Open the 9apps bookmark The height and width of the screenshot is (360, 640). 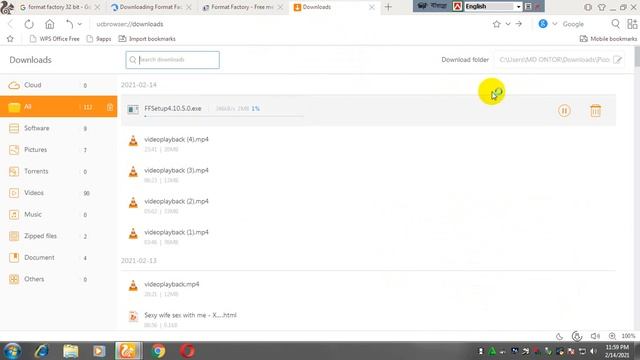coord(99,39)
